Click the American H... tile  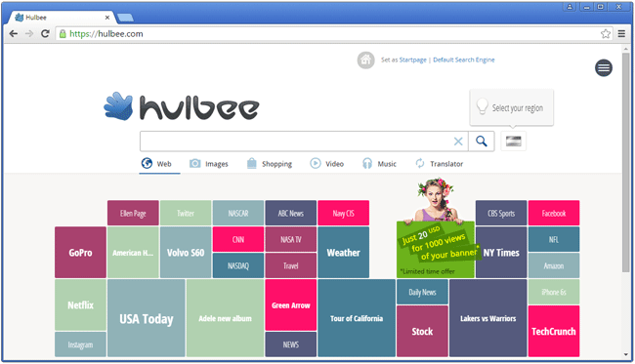point(133,253)
